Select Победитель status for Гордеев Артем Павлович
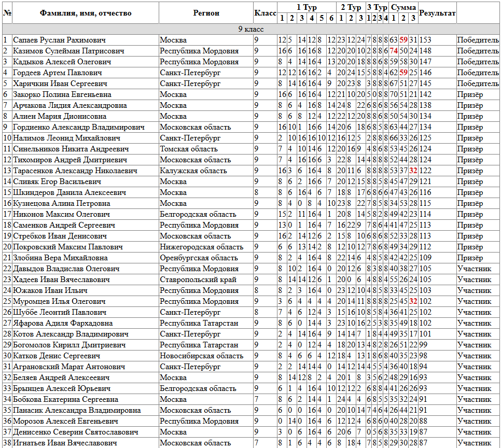 click(478, 73)
